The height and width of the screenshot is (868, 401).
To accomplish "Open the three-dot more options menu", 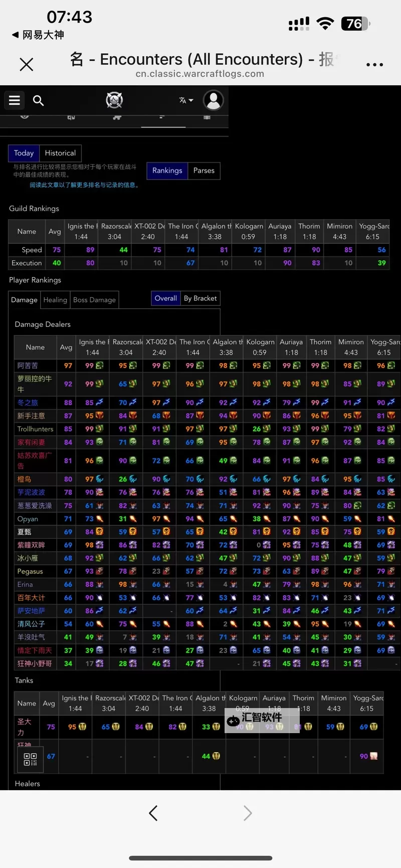I will (374, 64).
